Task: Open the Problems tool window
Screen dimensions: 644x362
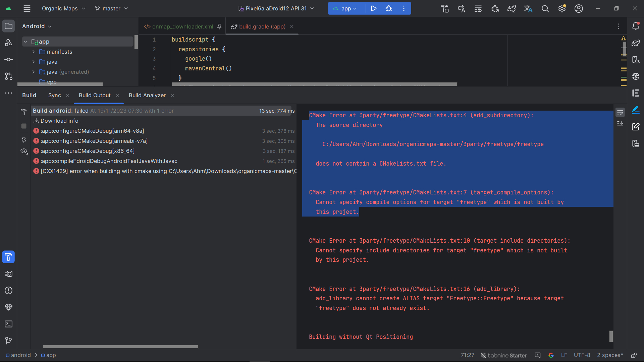Action: 8,291
